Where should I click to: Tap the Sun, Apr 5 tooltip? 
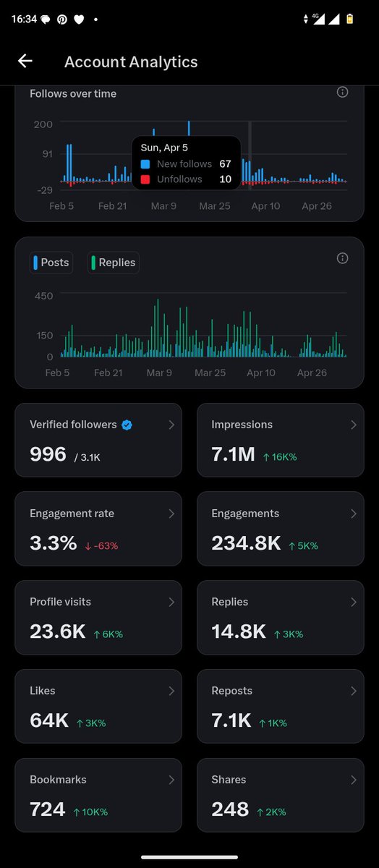pyautogui.click(x=186, y=163)
